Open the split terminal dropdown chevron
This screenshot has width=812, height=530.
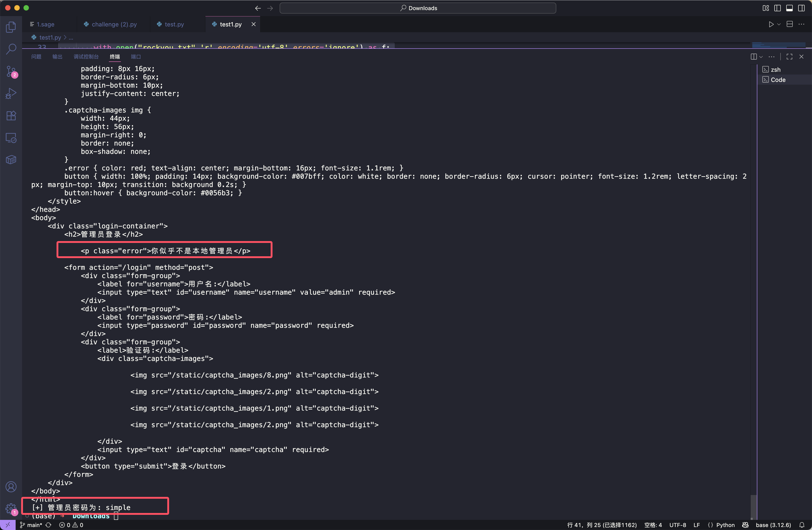point(761,57)
